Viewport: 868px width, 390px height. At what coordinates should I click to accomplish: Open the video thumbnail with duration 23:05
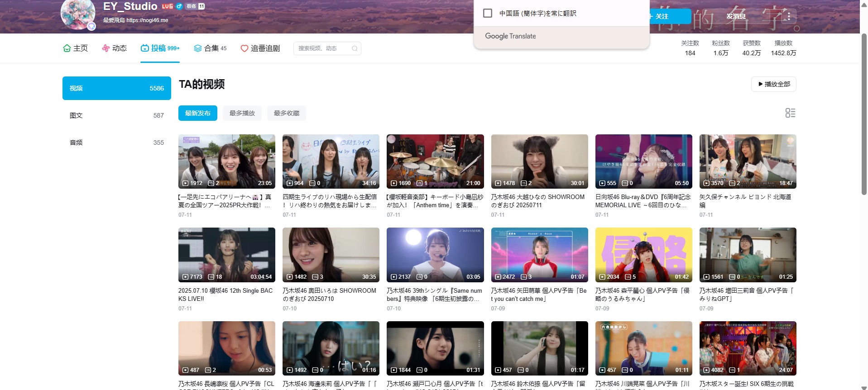[x=227, y=162]
